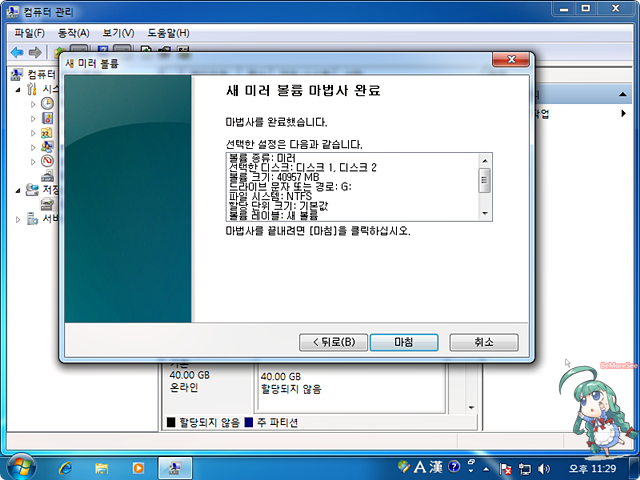Click the Computer Management taskbar button
The image size is (640, 480).
(175, 467)
